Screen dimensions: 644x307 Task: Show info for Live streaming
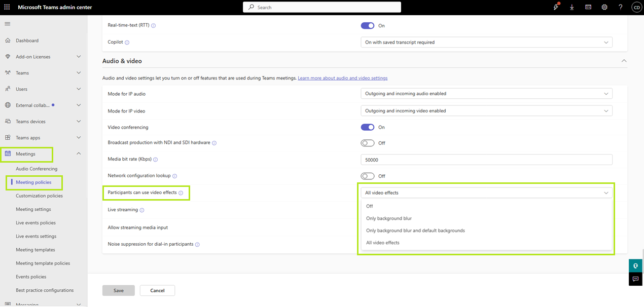click(x=142, y=210)
